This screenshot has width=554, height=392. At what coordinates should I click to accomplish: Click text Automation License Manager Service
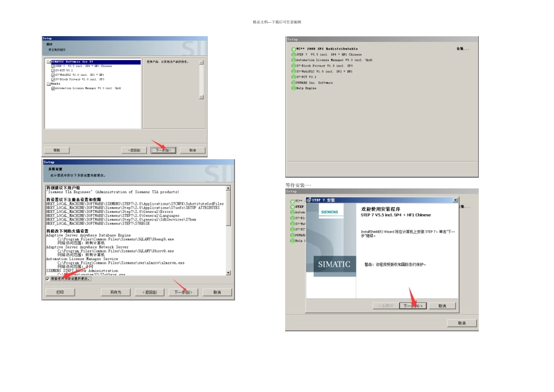coord(82,259)
